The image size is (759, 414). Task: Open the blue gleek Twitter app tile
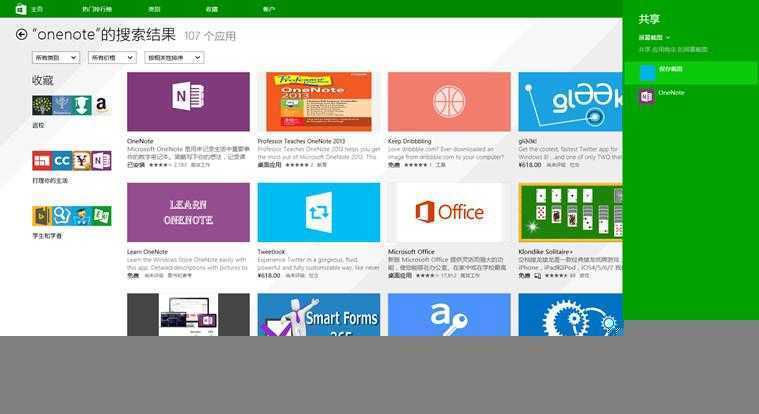570,102
